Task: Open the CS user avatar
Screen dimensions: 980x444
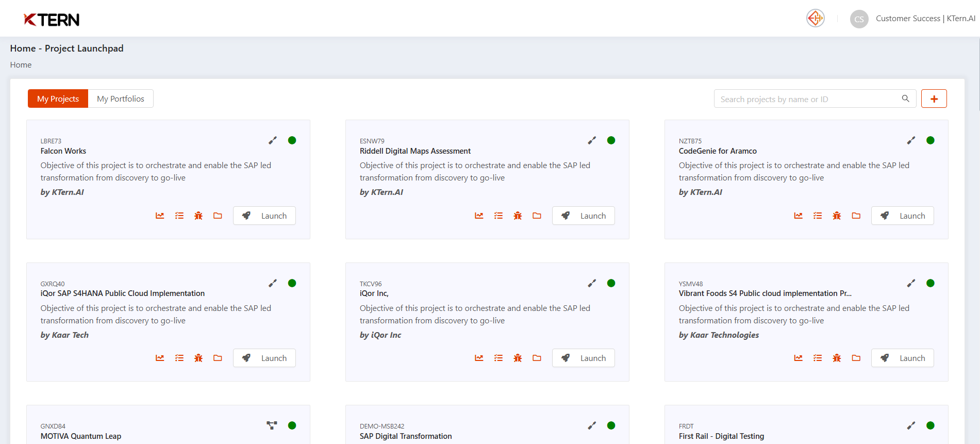Action: tap(859, 19)
